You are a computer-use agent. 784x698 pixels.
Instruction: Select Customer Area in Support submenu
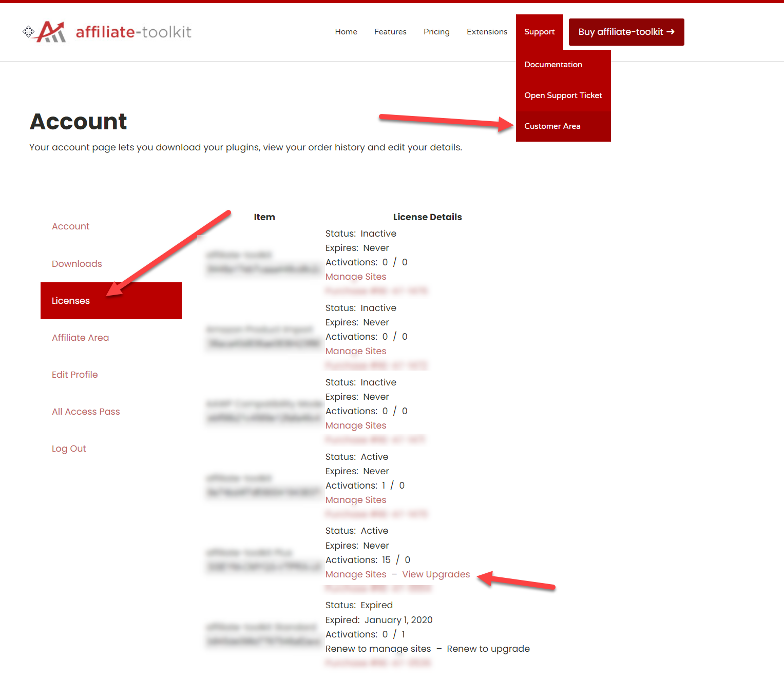click(563, 126)
